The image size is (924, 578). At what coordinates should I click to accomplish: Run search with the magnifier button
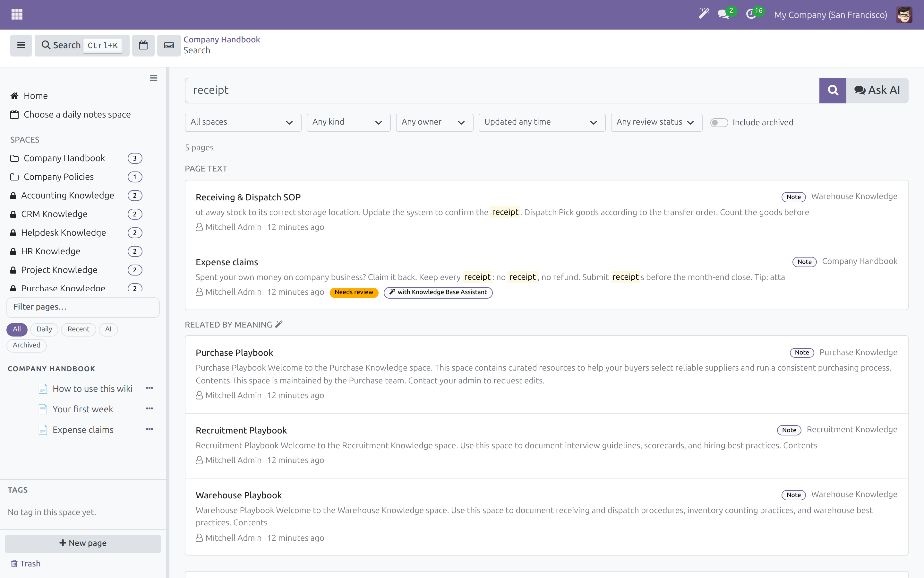[833, 90]
